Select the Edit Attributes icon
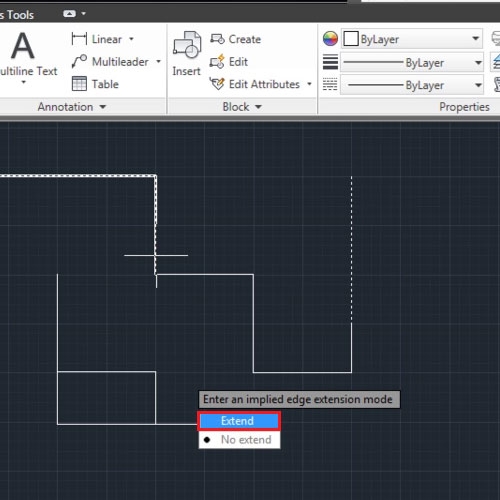 (x=217, y=84)
